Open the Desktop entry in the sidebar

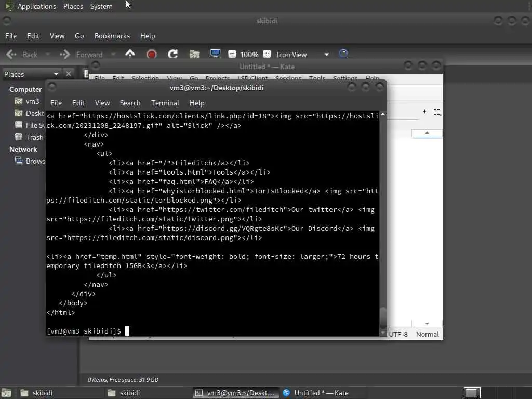[30, 113]
